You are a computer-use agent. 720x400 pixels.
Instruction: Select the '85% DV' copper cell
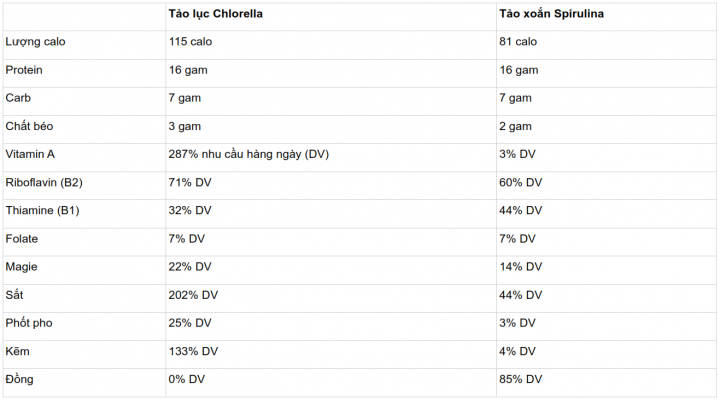(x=520, y=380)
